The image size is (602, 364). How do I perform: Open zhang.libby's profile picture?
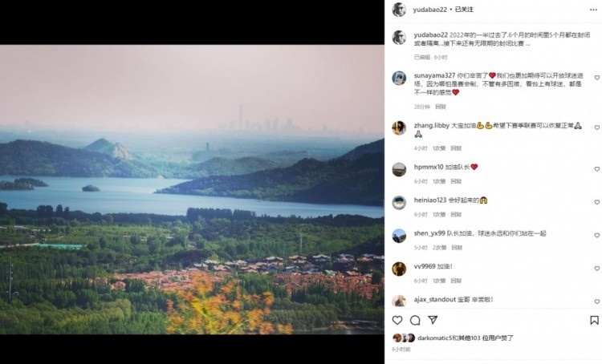pyautogui.click(x=399, y=127)
